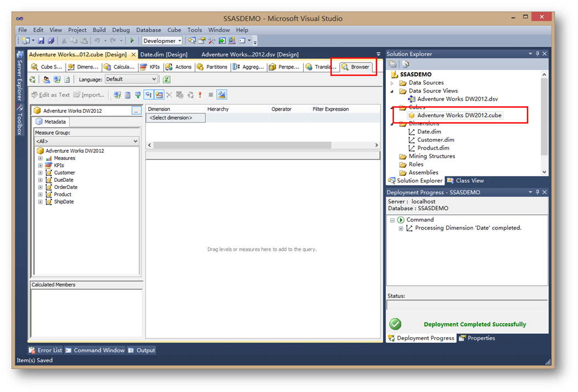Switch to the Properties tab

tap(477, 338)
